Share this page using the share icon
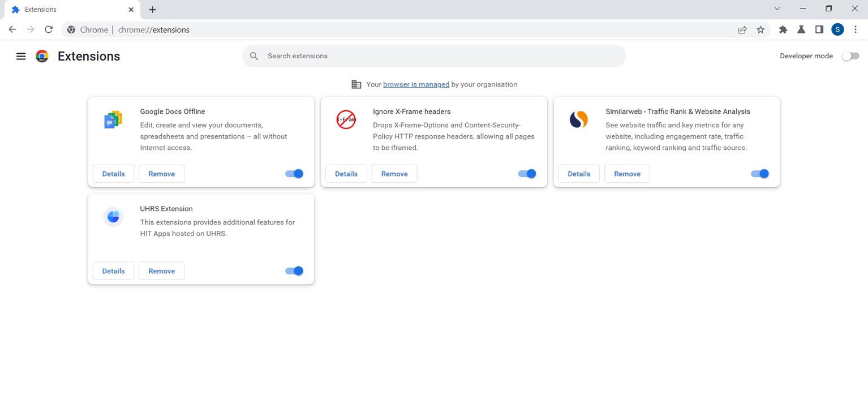This screenshot has width=868, height=396. [x=742, y=29]
